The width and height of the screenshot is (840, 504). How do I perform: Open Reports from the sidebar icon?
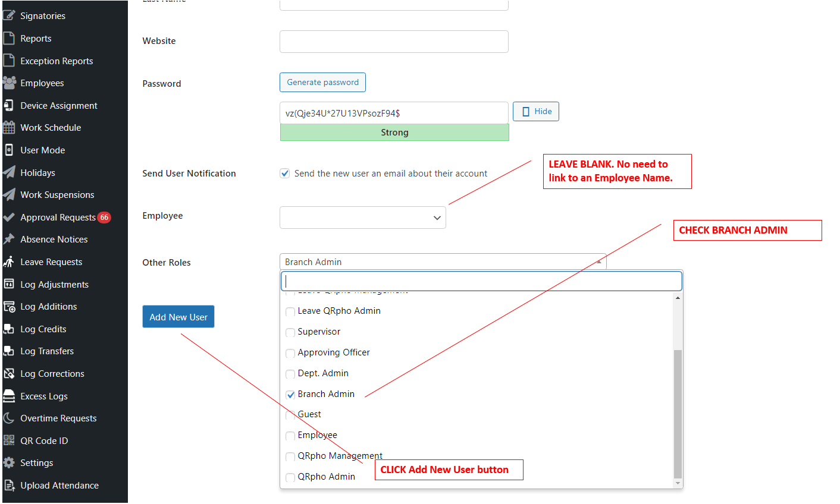pyautogui.click(x=8, y=38)
